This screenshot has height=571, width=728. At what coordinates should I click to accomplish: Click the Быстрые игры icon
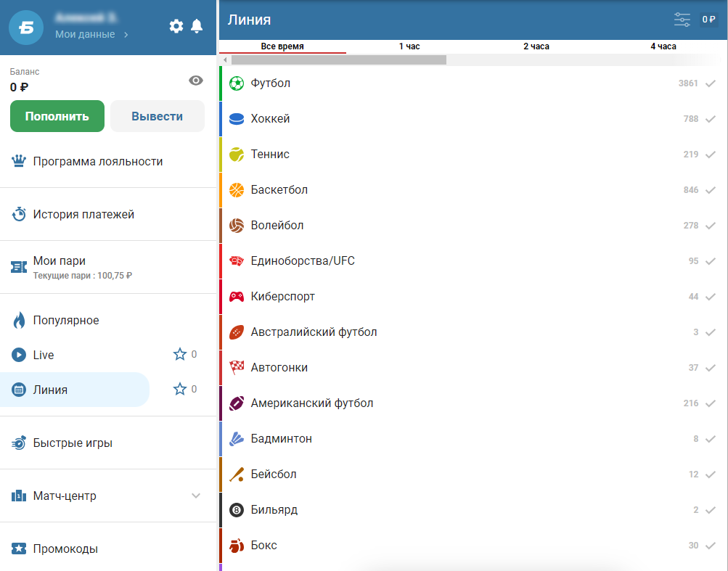point(19,443)
